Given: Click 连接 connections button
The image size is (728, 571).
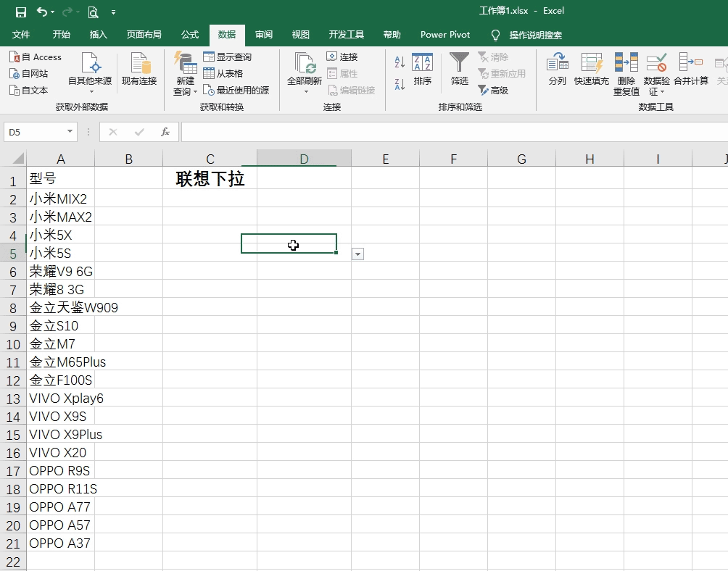Looking at the screenshot, I should click(x=342, y=57).
